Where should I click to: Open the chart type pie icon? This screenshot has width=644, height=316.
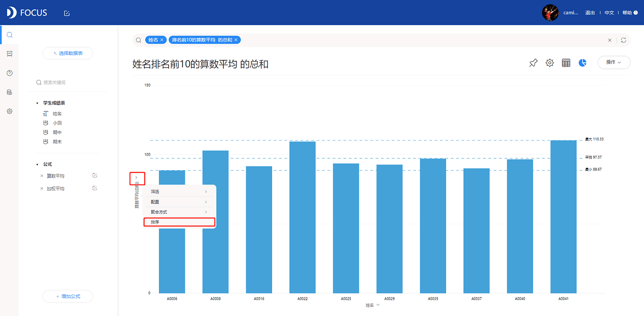point(582,63)
